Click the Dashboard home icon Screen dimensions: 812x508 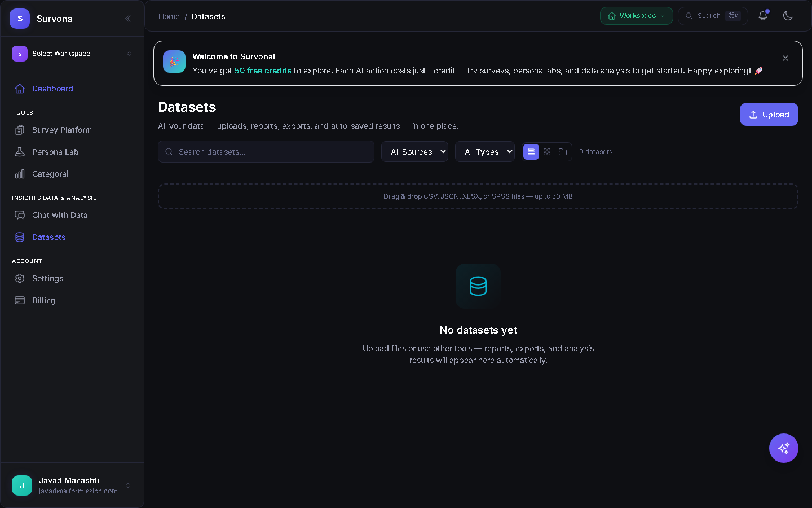20,89
